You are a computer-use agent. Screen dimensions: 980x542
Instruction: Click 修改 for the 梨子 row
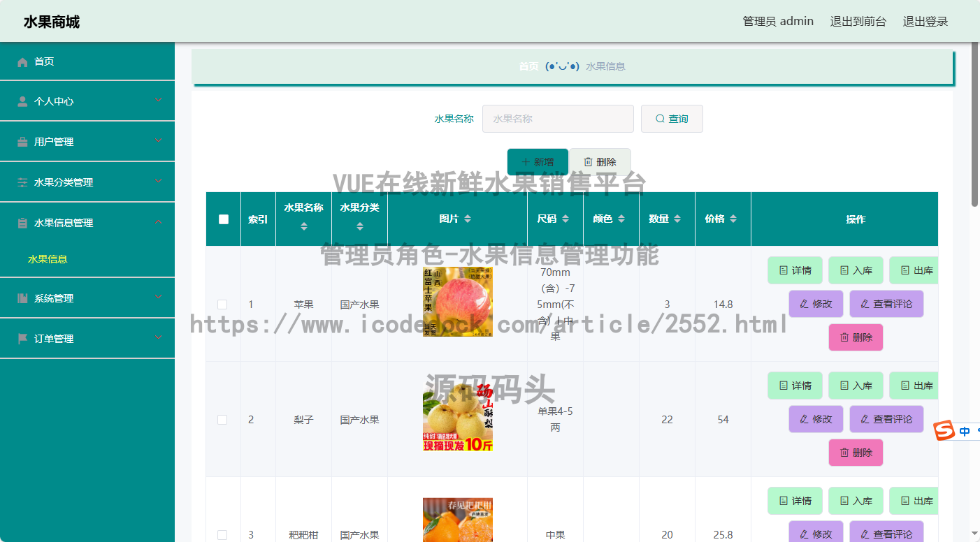point(816,419)
